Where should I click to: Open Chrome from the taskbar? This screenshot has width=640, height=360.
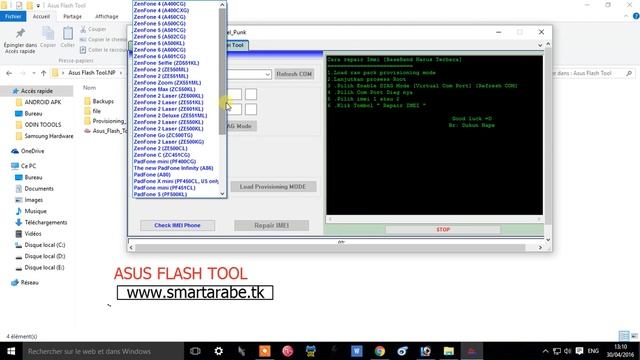point(380,351)
